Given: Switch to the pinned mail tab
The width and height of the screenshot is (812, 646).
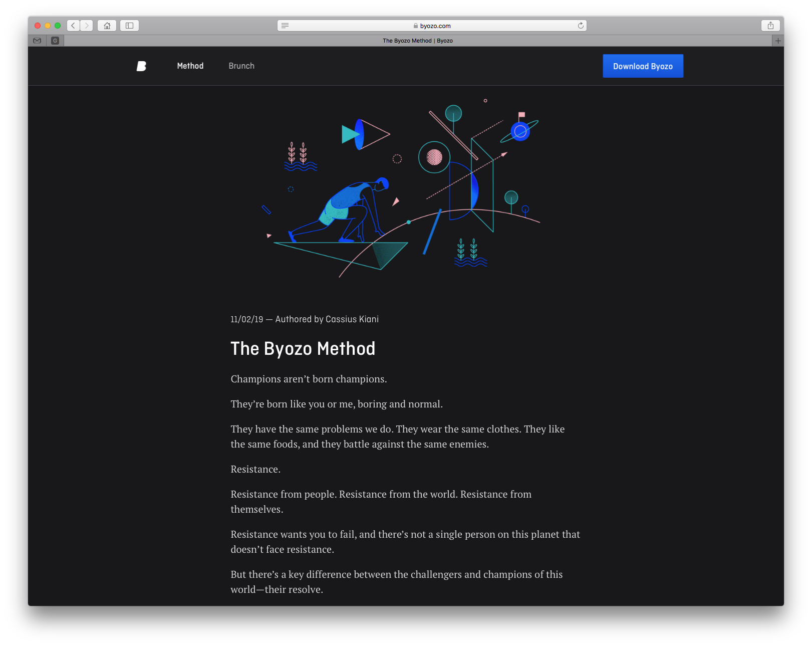Looking at the screenshot, I should click(x=37, y=41).
